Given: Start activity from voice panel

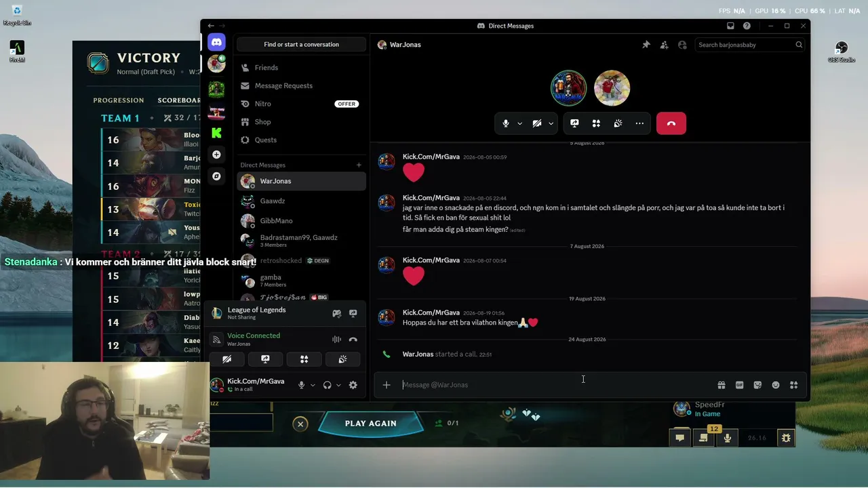Looking at the screenshot, I should (x=304, y=359).
